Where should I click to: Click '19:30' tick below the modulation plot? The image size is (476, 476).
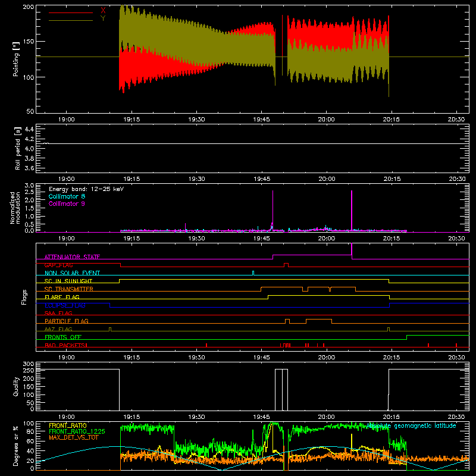tap(196, 239)
